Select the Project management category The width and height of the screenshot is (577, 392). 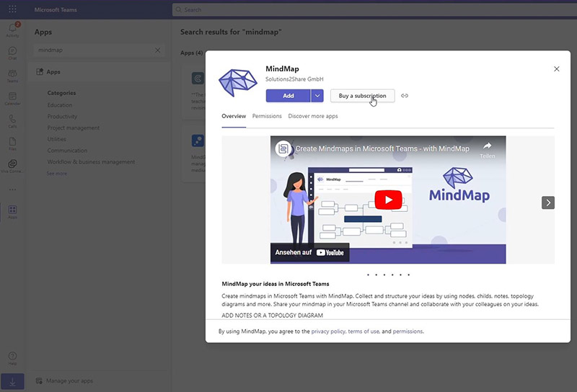point(74,128)
